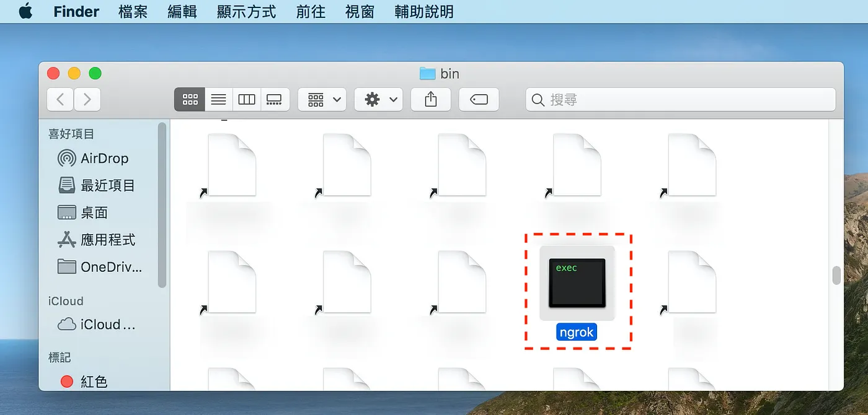
Task: Click the OneDrive folder icon in the sidebar
Action: pos(66,266)
